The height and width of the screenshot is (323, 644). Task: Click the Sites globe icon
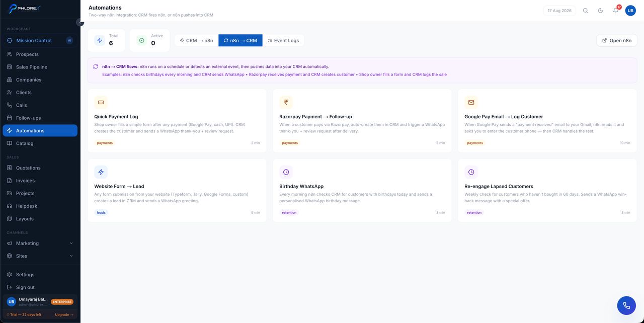pos(10,256)
